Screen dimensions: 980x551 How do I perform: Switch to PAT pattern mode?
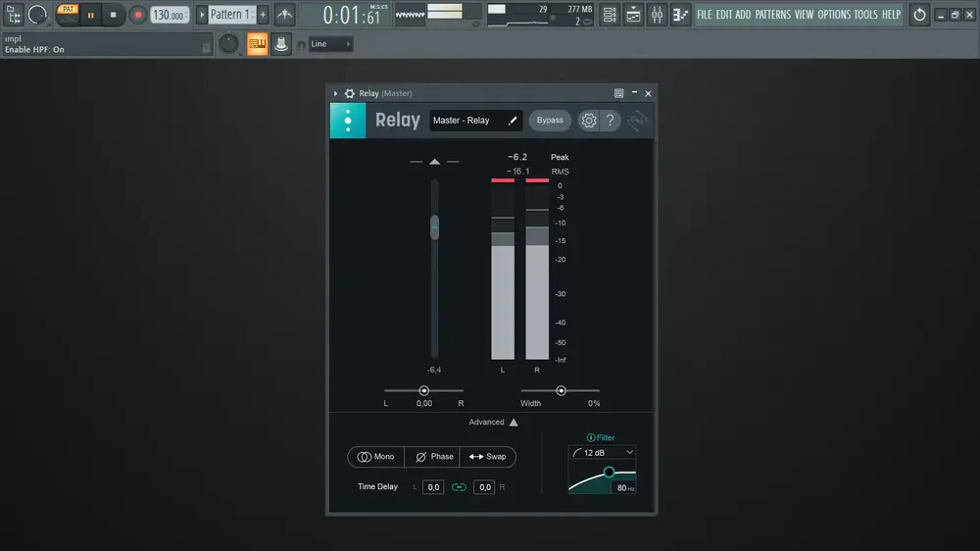(x=68, y=10)
